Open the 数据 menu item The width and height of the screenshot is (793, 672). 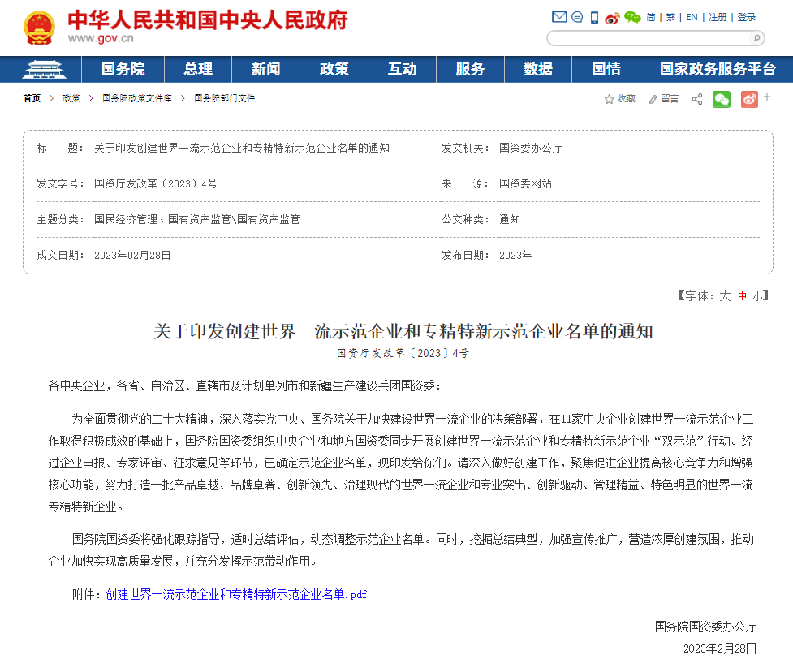click(x=538, y=69)
